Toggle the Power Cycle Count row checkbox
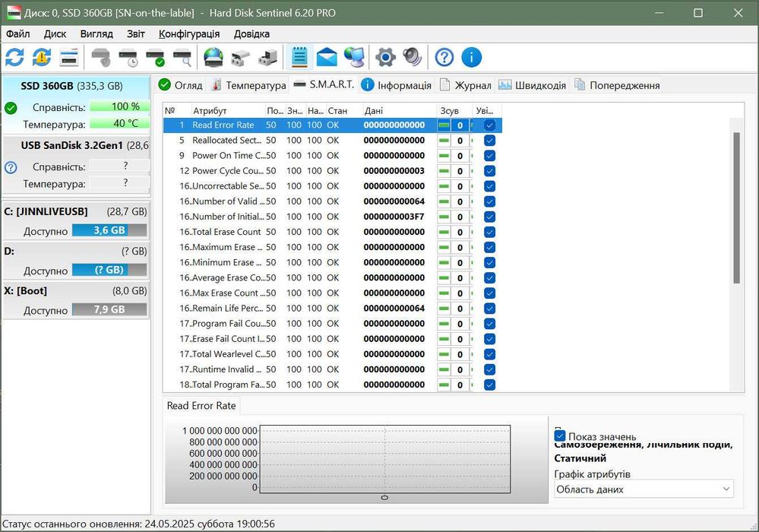The height and width of the screenshot is (532, 759). pos(489,171)
